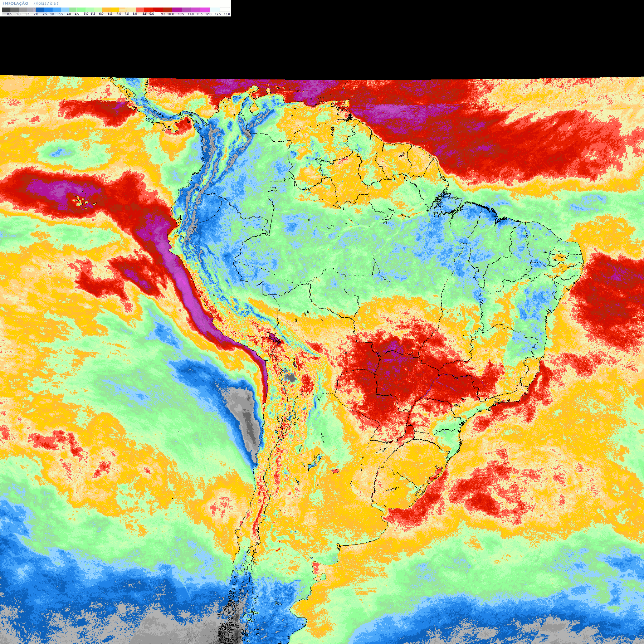Click the 2.0 legend value

click(x=36, y=14)
